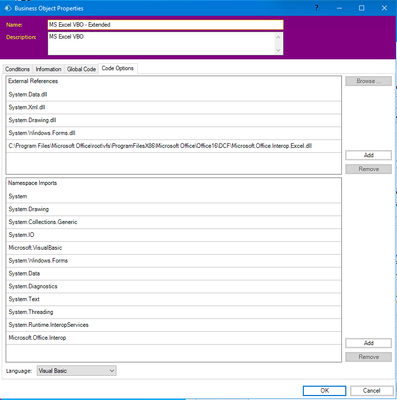
Task: Select the Code Options tab
Action: (118, 68)
